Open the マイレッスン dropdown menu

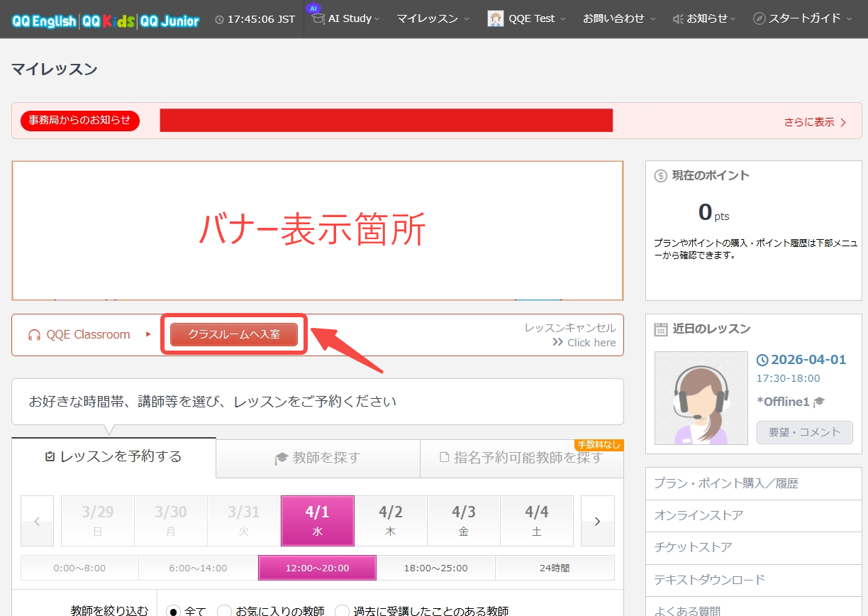(x=433, y=19)
